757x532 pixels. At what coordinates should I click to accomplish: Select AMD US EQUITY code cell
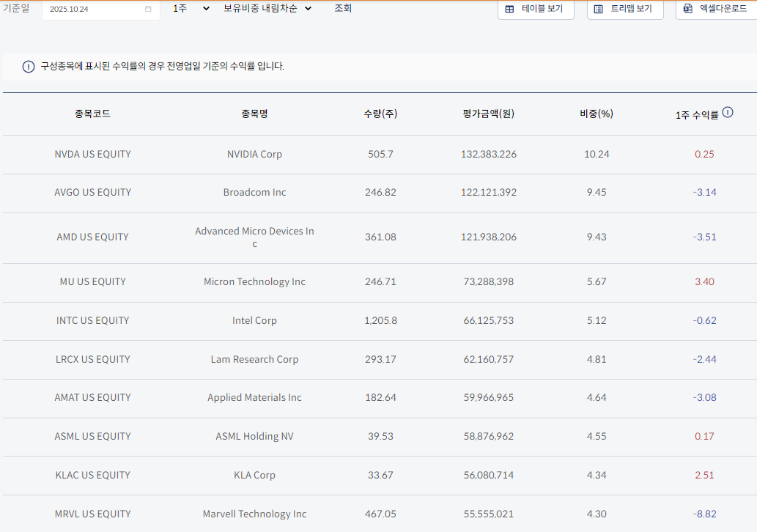point(92,237)
